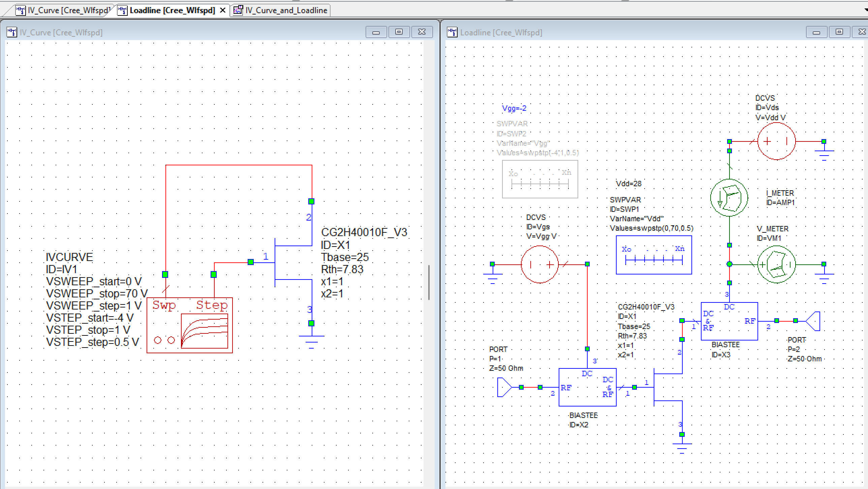Image resolution: width=868 pixels, height=489 pixels.
Task: Select the ground symbol in IV_Curve window
Action: click(x=311, y=341)
